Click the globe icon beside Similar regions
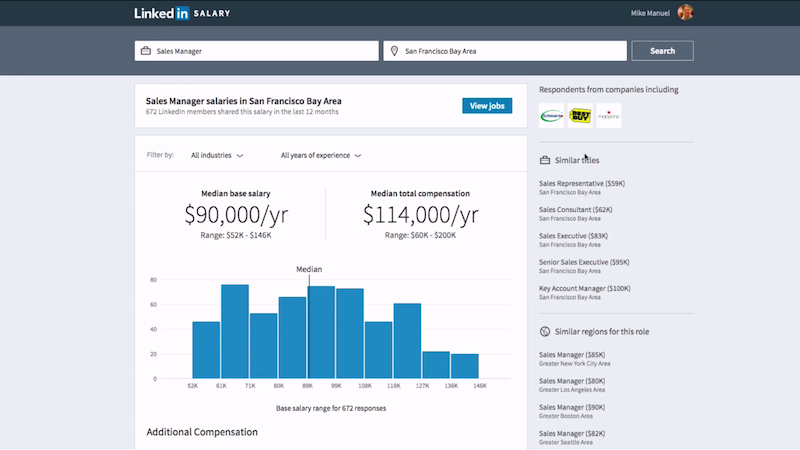The image size is (800, 450). pyautogui.click(x=545, y=332)
